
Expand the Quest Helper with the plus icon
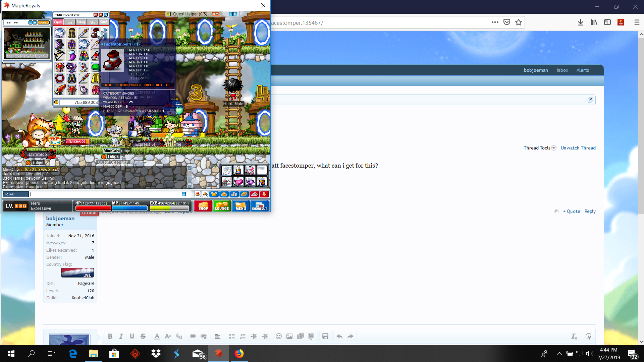coord(231,14)
